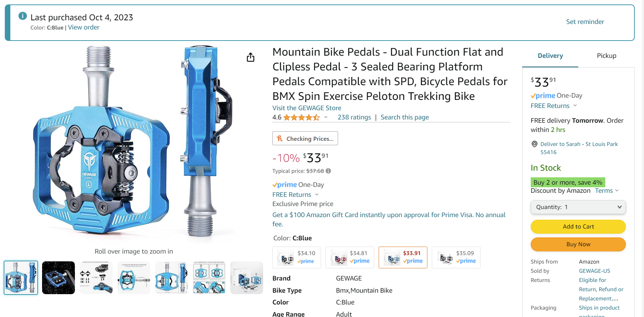Viewport: 644px width, 317px height.
Task: Pick the $34.81 color variant
Action: (x=349, y=257)
